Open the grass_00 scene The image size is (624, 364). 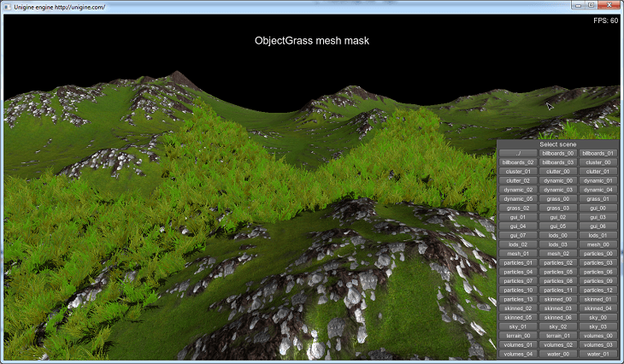558,198
